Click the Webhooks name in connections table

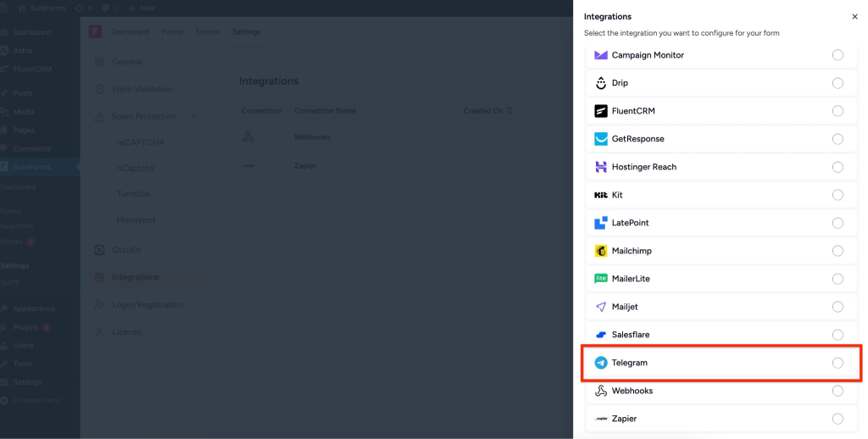tap(312, 136)
